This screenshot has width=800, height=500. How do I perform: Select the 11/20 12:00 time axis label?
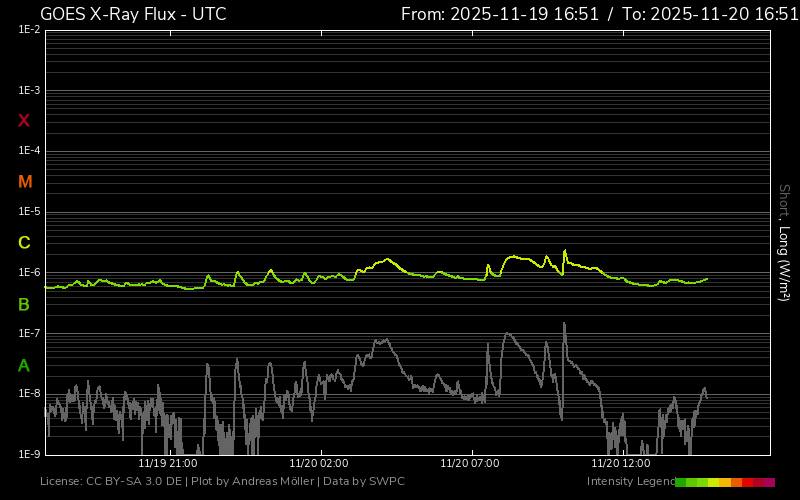(x=620, y=463)
